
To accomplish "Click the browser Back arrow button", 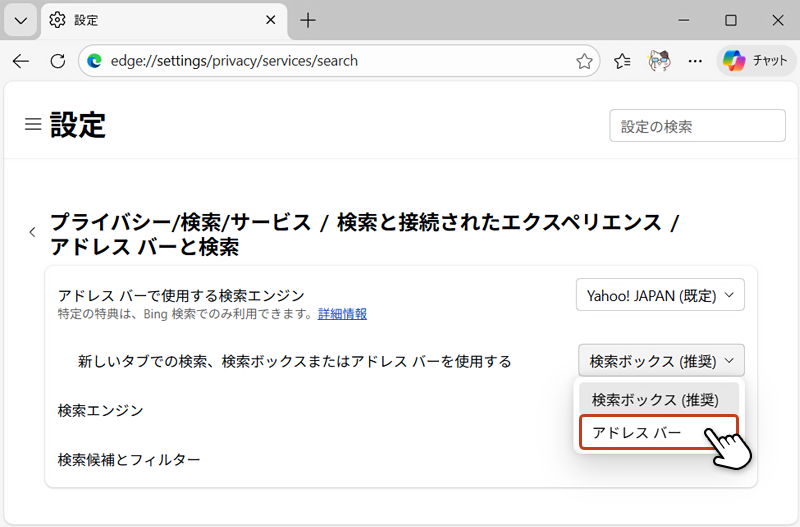I will (x=21, y=61).
